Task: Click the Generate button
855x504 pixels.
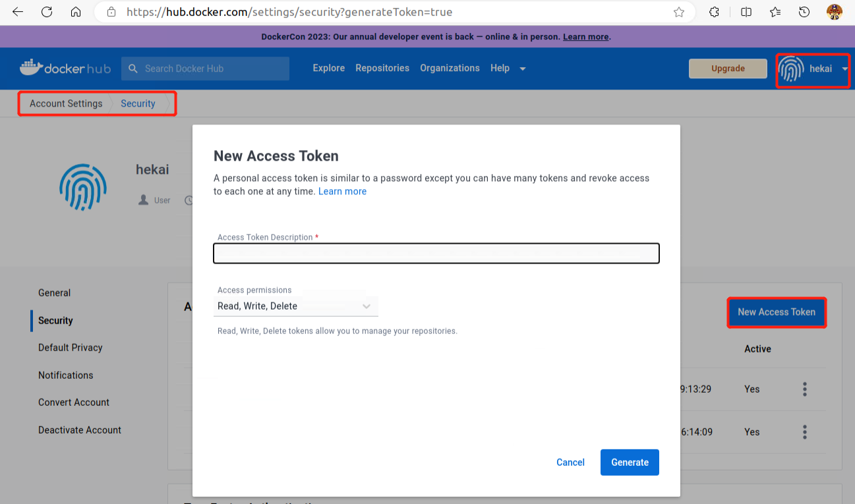Action: pyautogui.click(x=630, y=462)
